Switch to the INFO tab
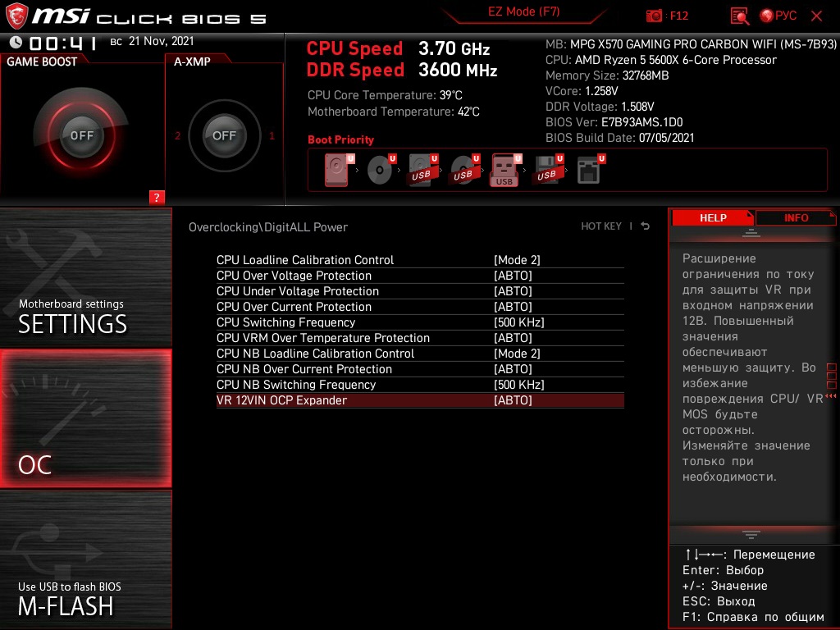The width and height of the screenshot is (840, 630). tap(796, 217)
